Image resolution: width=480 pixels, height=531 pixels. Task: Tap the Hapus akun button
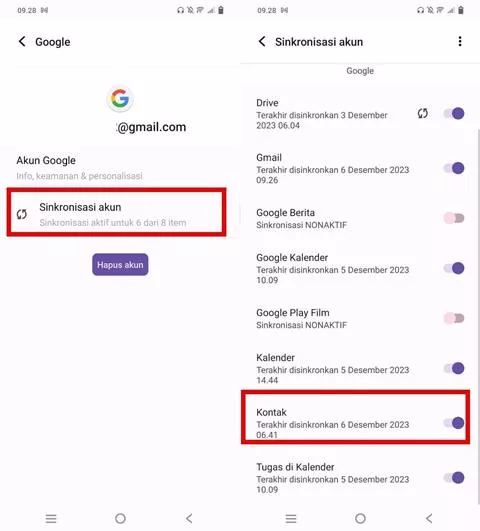pos(120,264)
